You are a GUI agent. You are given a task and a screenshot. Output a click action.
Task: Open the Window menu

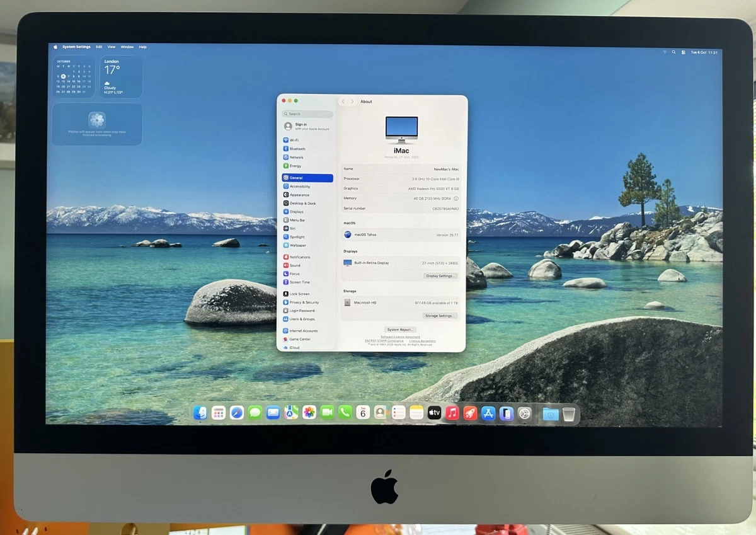click(127, 47)
